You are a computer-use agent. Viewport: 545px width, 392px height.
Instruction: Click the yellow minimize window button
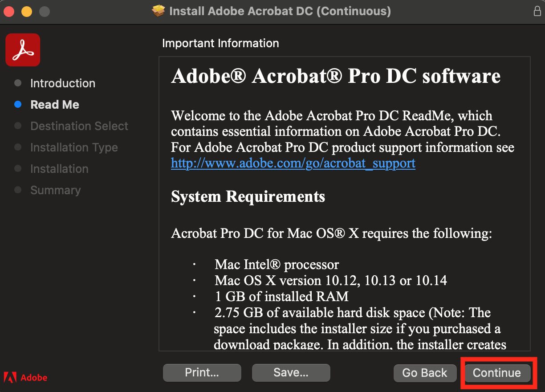pos(27,12)
